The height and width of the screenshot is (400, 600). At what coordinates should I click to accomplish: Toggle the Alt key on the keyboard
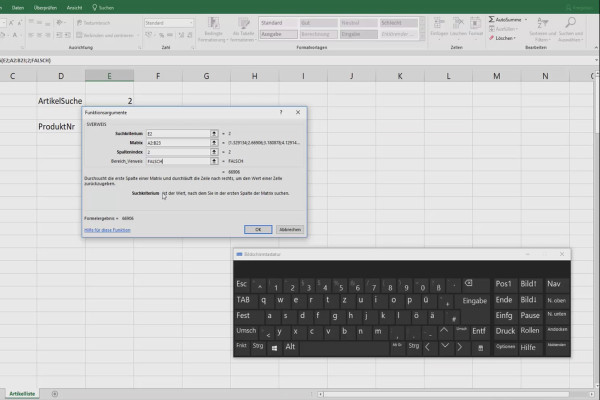(x=290, y=347)
